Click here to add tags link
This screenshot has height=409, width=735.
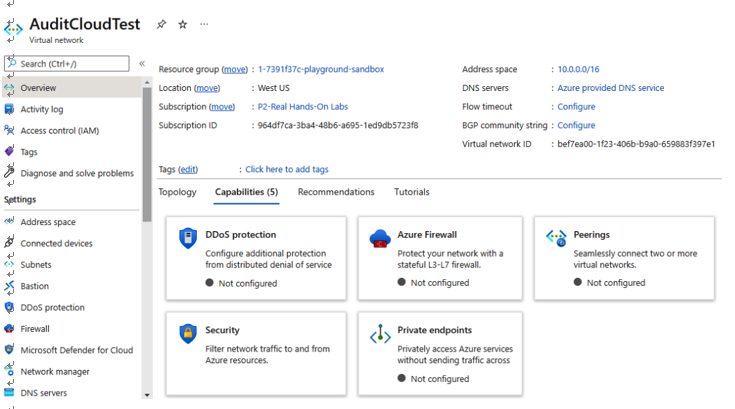pyautogui.click(x=287, y=169)
